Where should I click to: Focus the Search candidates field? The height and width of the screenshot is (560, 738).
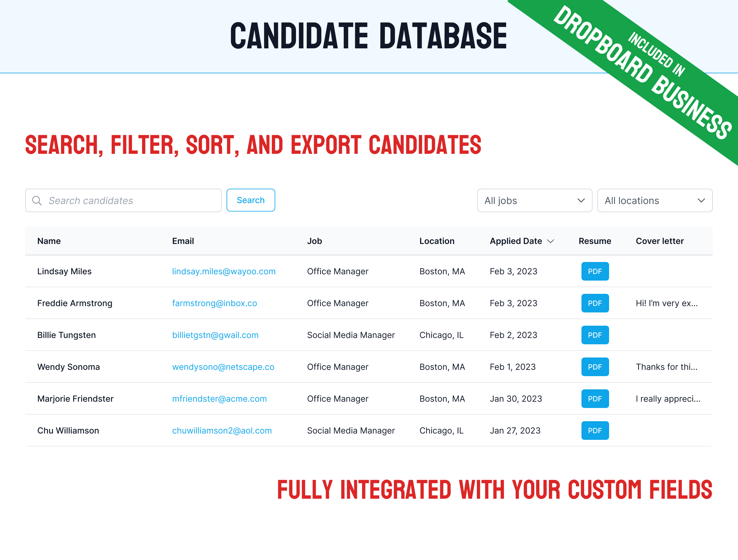click(x=124, y=200)
